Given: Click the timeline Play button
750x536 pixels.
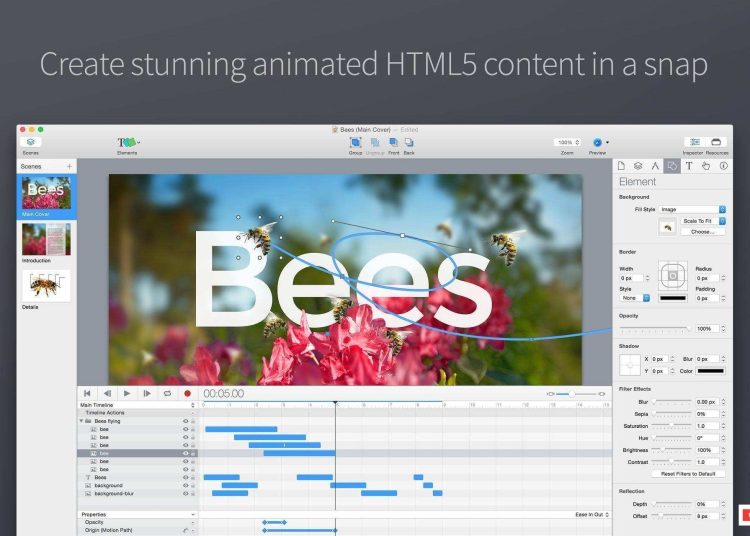Looking at the screenshot, I should 127,394.
